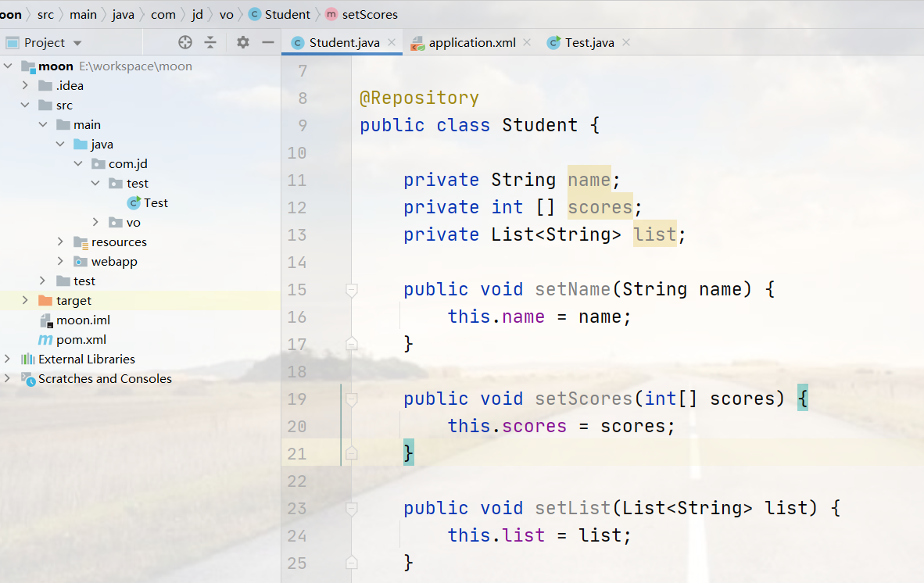
Task: Expand the test folder under src
Action: (x=42, y=281)
